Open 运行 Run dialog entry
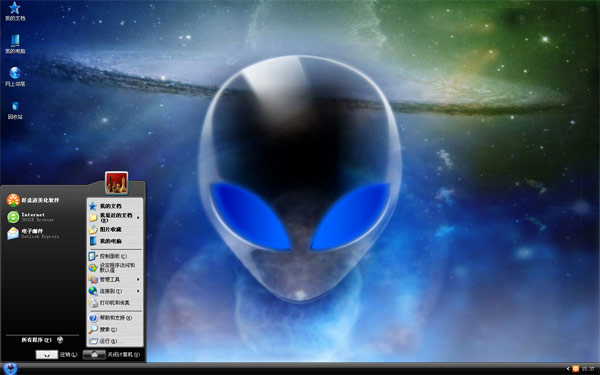Screen dimensions: 600x375 [115, 341]
